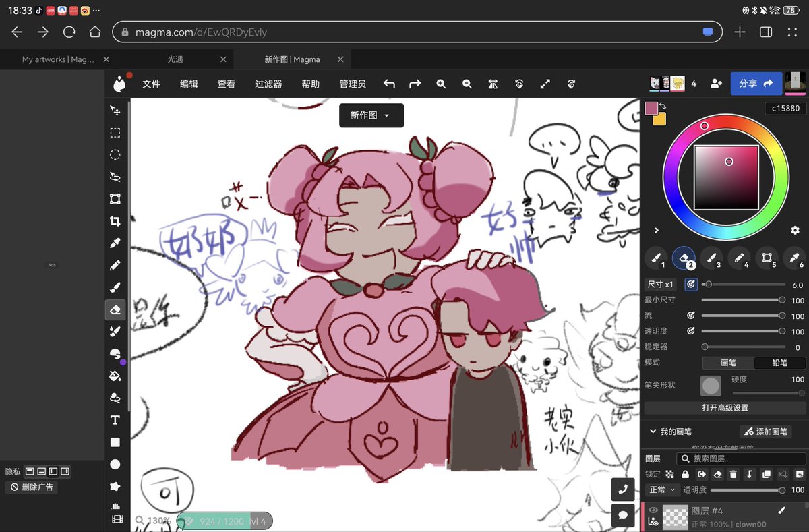Screen dimensions: 809x532
Task: Toggle pressure sensitivity for 尺寸 size
Action: 690,285
